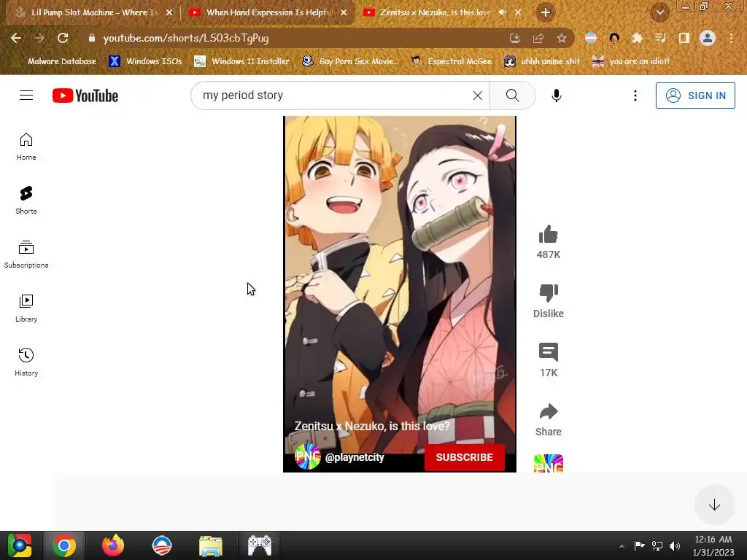This screenshot has width=747, height=560.
Task: Open Subscriptions in the sidebar
Action: (x=26, y=254)
